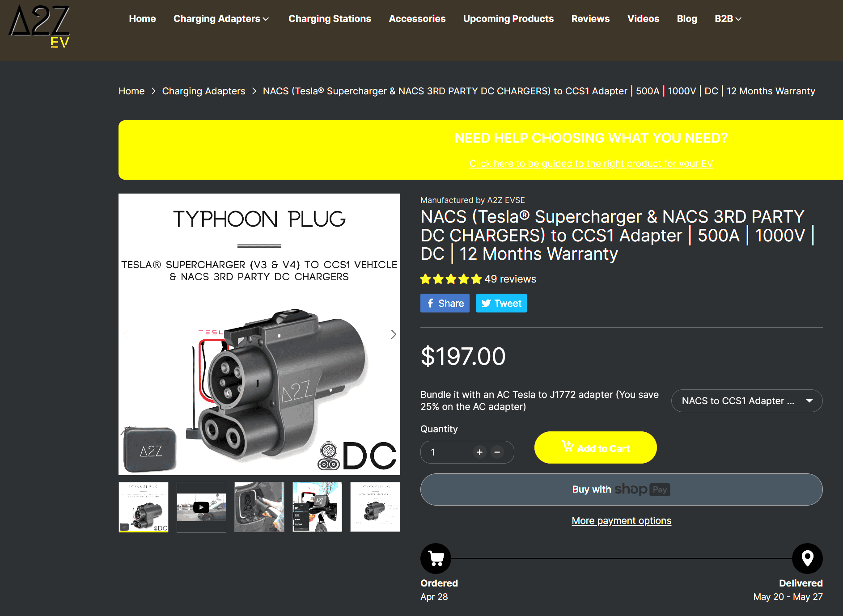
Task: Open the Charging Stations menu item
Action: (x=330, y=19)
